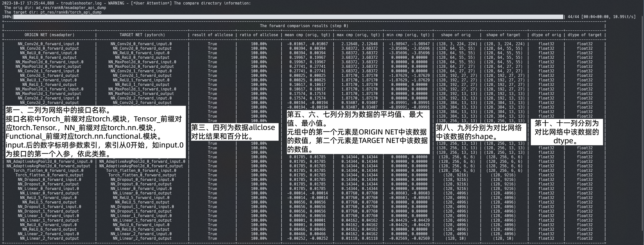The width and height of the screenshot is (644, 245).
Task: Select the troubleshooter.log WARNING timestamp line
Action: 126,3
